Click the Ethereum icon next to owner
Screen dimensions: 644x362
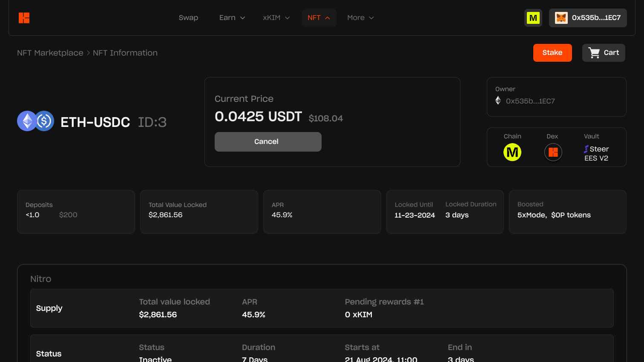(x=498, y=101)
